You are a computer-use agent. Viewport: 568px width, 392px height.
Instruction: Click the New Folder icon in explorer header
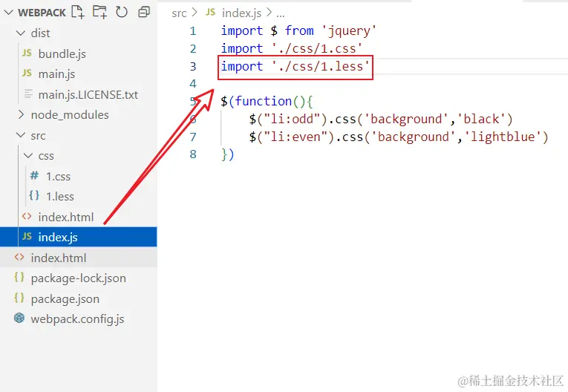click(x=99, y=12)
